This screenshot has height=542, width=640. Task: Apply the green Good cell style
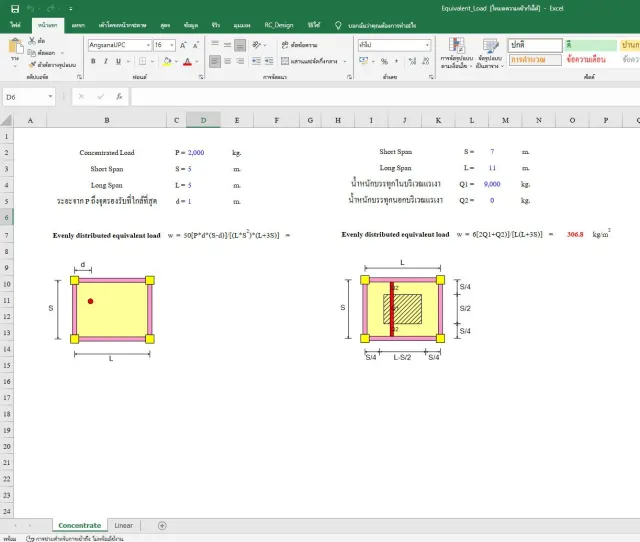pyautogui.click(x=591, y=45)
